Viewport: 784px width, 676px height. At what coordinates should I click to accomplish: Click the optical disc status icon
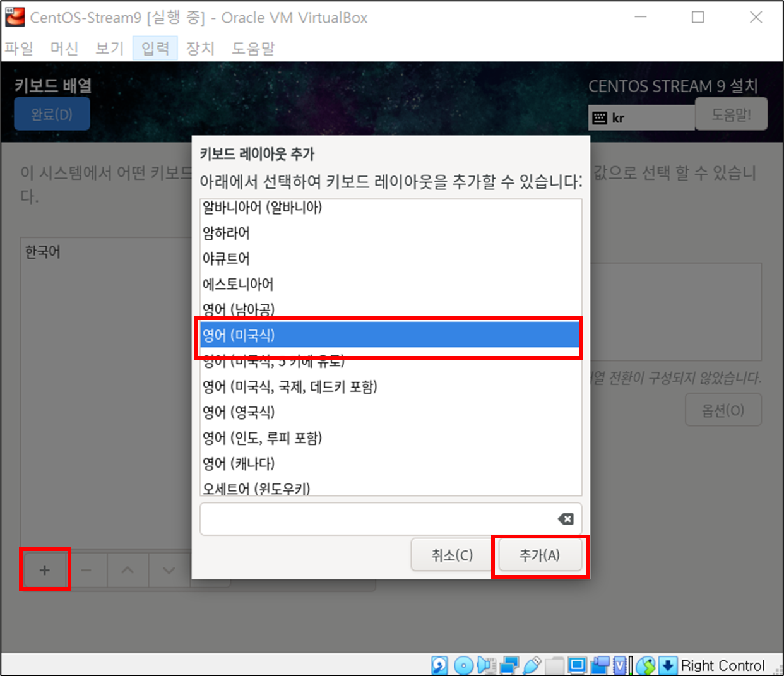463,665
